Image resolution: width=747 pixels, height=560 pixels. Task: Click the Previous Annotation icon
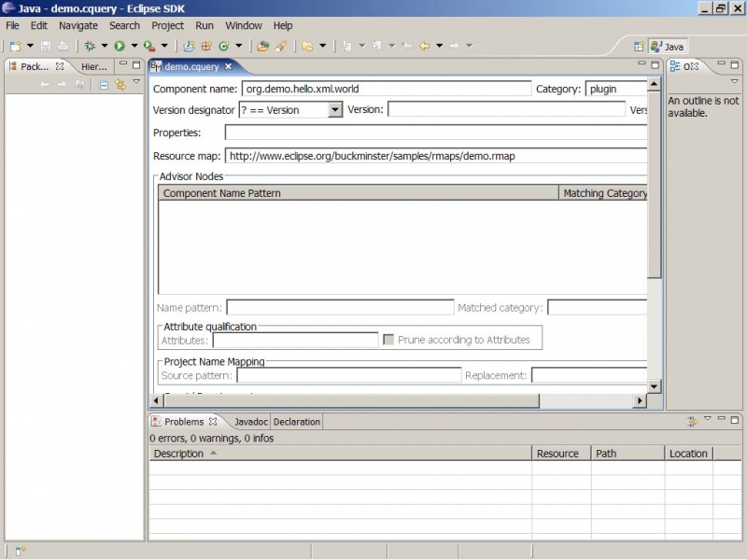pos(377,46)
